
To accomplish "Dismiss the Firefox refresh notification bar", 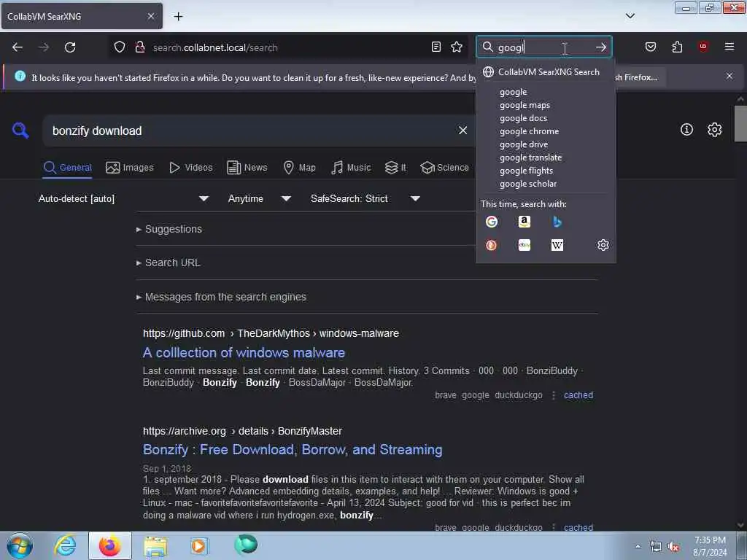I will [729, 76].
